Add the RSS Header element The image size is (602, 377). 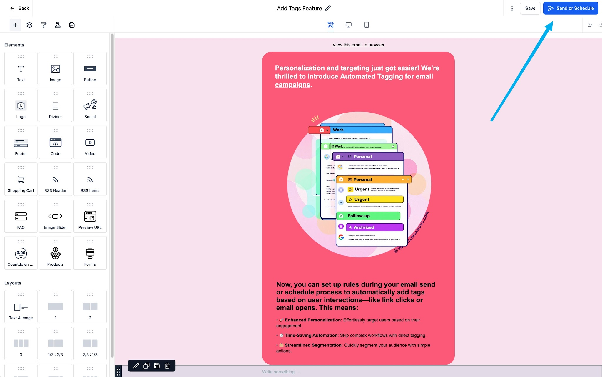(x=55, y=179)
